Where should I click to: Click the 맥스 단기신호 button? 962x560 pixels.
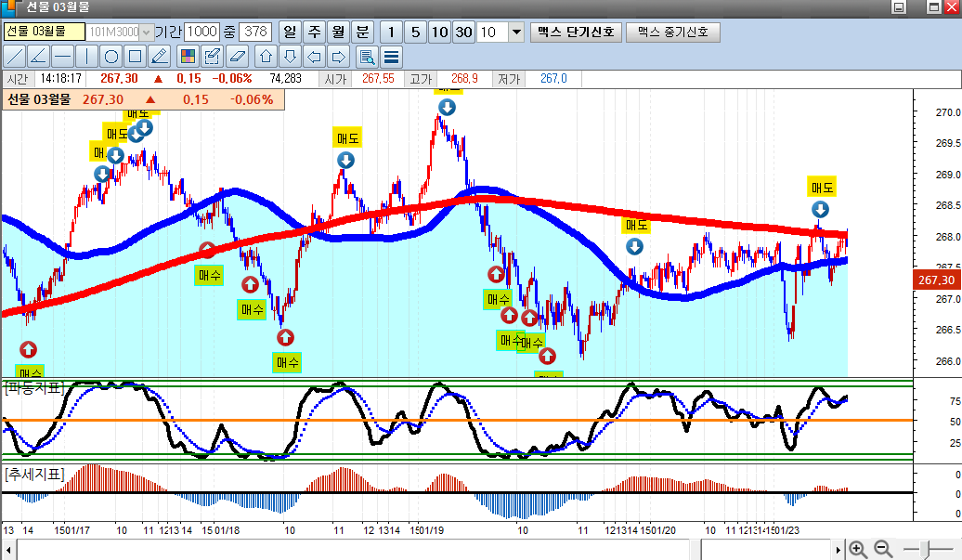pyautogui.click(x=576, y=32)
